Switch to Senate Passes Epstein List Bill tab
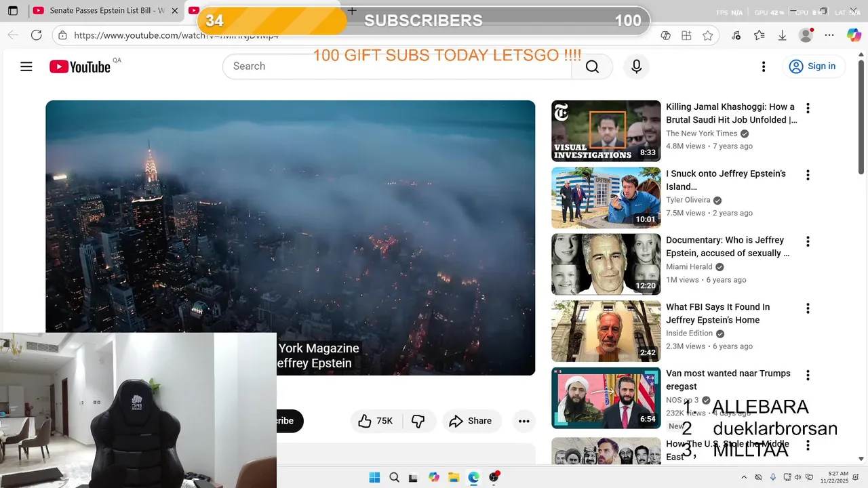Image resolution: width=868 pixels, height=488 pixels. point(106,11)
